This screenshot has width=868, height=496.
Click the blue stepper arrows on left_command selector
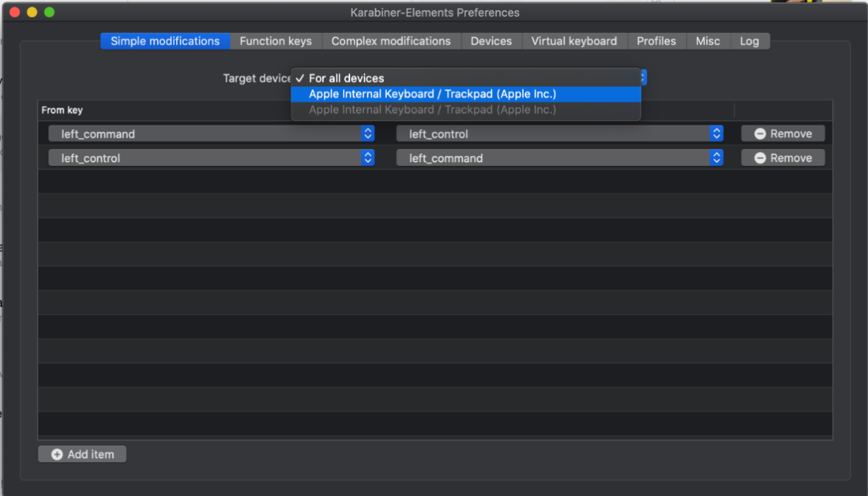point(367,133)
